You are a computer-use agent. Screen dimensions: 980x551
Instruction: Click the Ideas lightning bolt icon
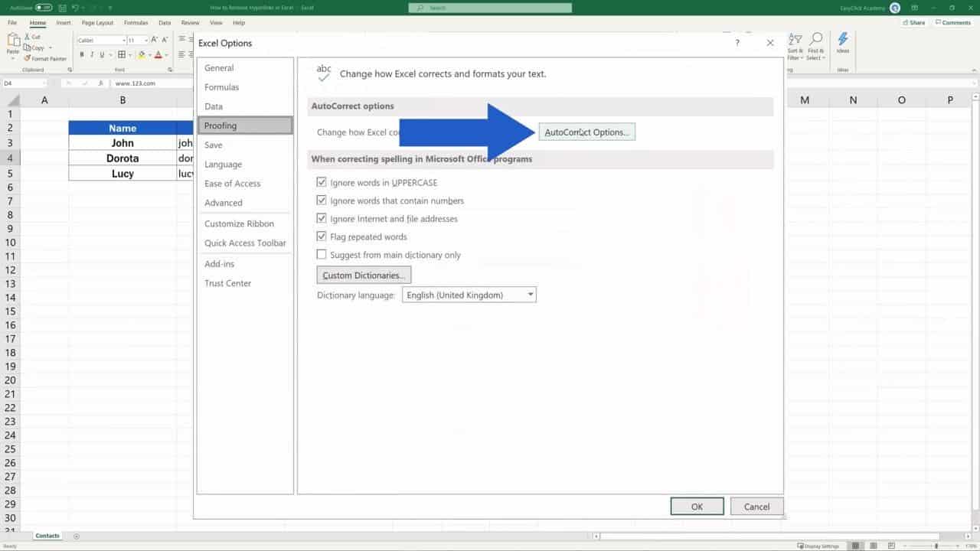842,40
